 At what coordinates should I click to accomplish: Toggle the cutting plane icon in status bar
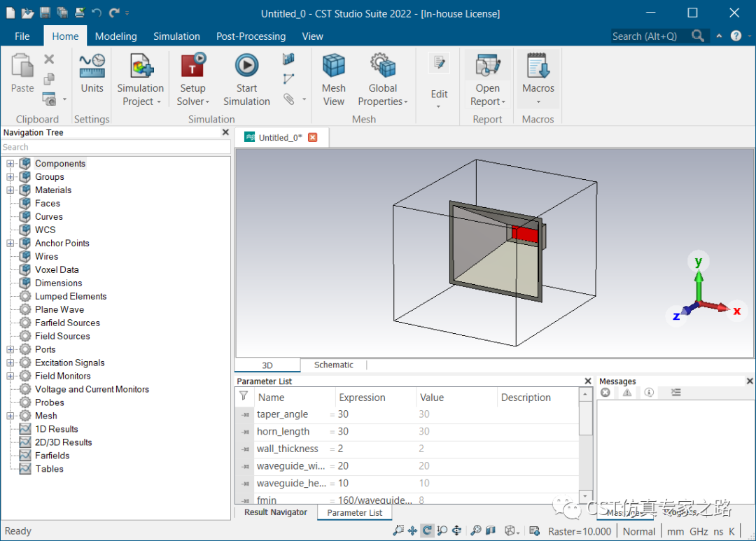coord(491,531)
